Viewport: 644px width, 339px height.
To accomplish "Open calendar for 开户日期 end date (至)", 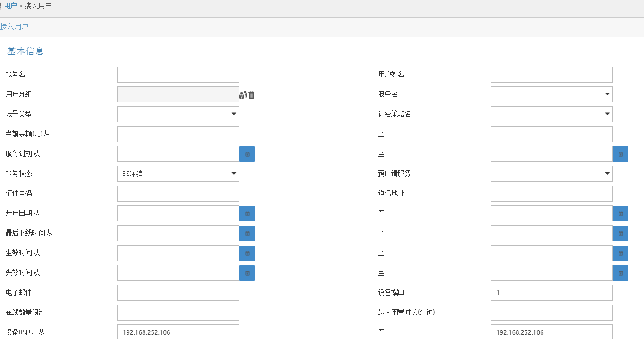I will [620, 213].
